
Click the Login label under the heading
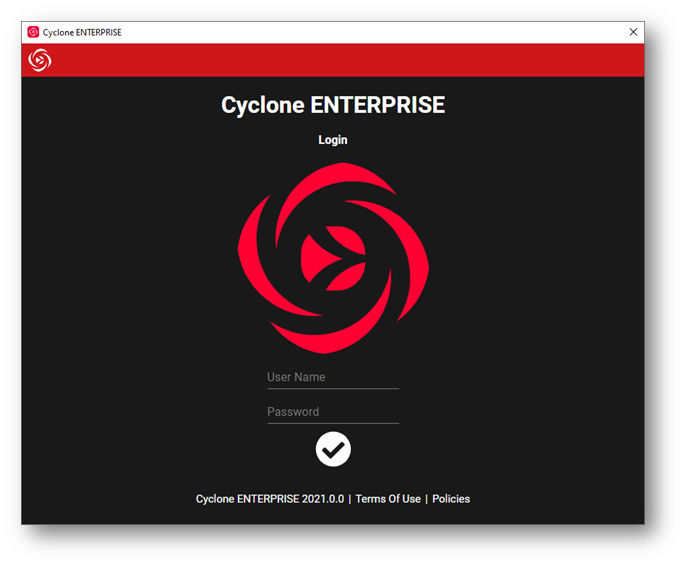(x=333, y=140)
